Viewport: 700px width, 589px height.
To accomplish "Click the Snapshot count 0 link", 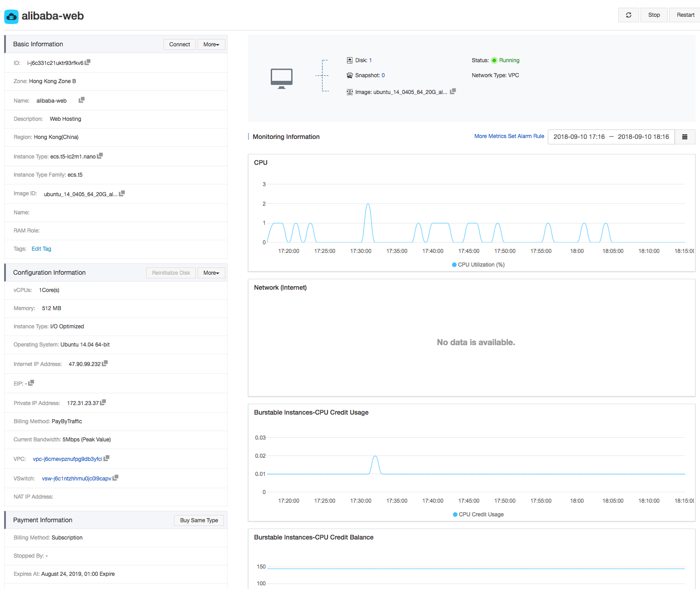I will click(x=383, y=75).
